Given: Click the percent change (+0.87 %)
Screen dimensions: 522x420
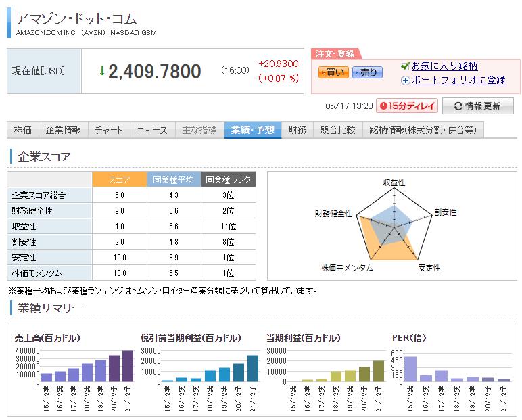Looking at the screenshot, I should pyautogui.click(x=279, y=78).
